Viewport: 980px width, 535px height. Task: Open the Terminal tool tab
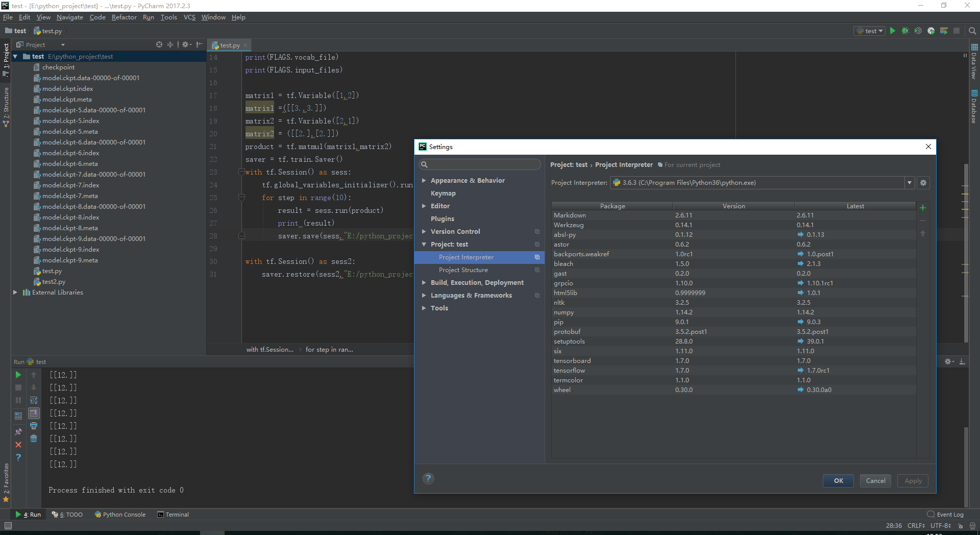(x=173, y=515)
